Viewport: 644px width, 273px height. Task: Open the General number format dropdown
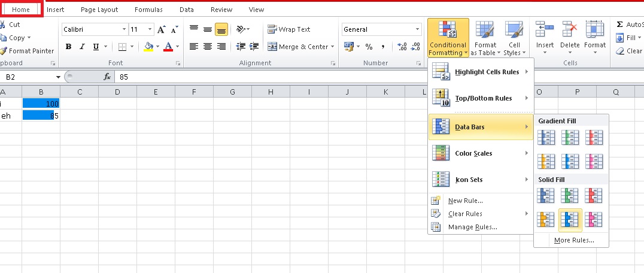point(418,29)
